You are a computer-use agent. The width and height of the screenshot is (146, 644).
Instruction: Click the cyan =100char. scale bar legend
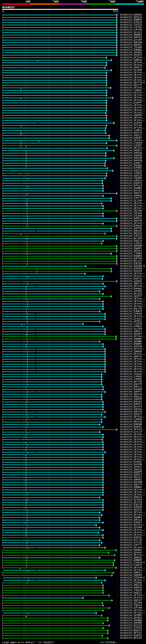pos(108,642)
